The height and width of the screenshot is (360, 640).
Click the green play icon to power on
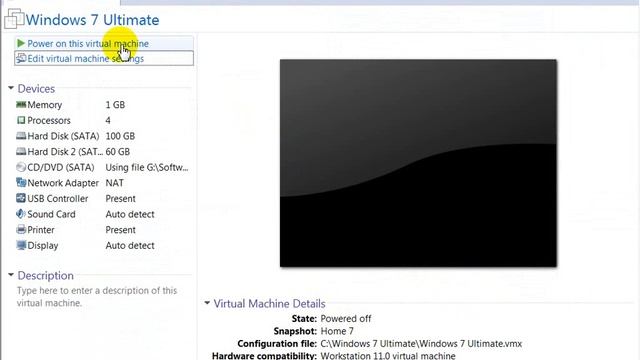pos(21,43)
